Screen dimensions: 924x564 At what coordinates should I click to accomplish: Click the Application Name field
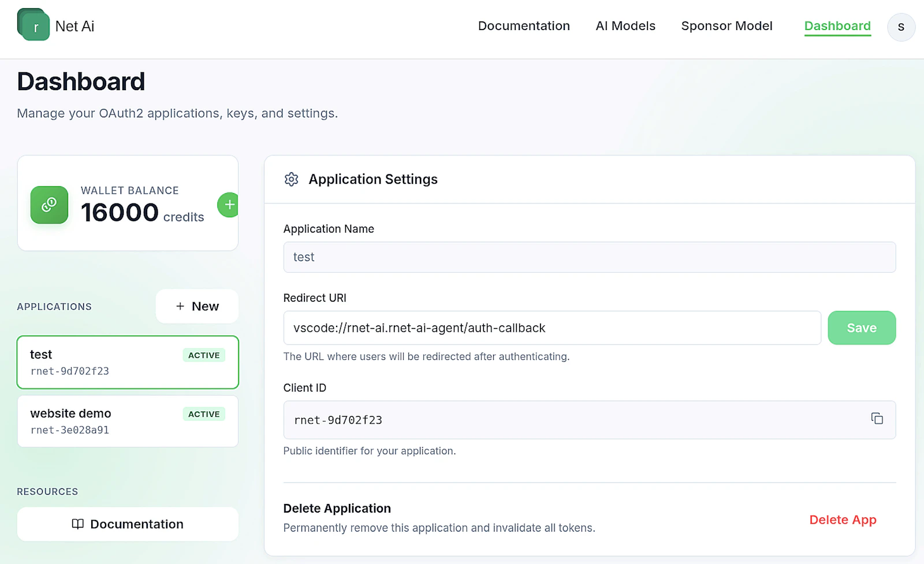click(x=590, y=257)
